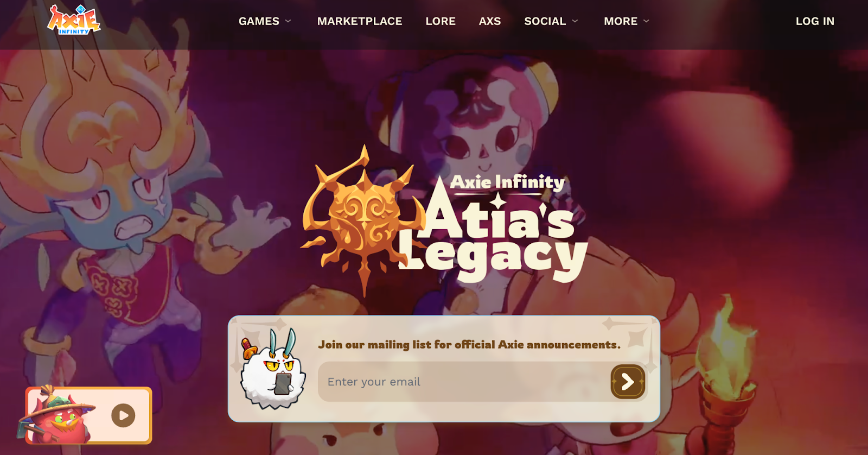Click the Axie Infinity subtitle text

[507, 182]
